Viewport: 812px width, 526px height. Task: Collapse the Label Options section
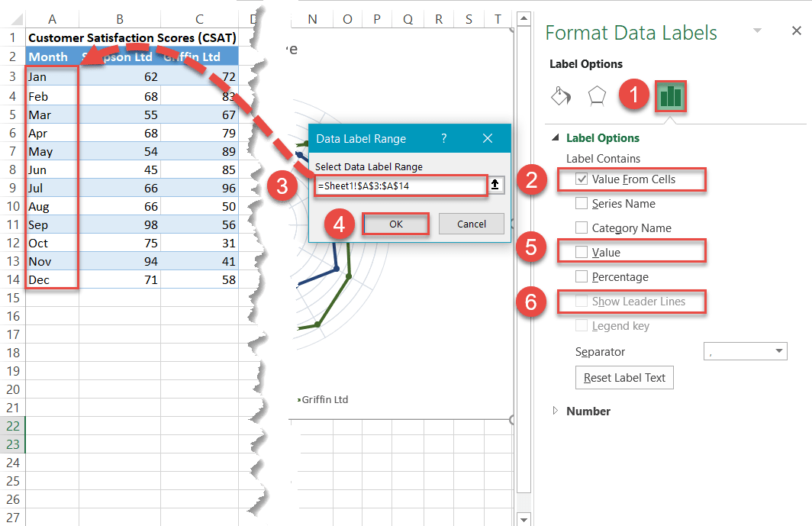(x=556, y=138)
